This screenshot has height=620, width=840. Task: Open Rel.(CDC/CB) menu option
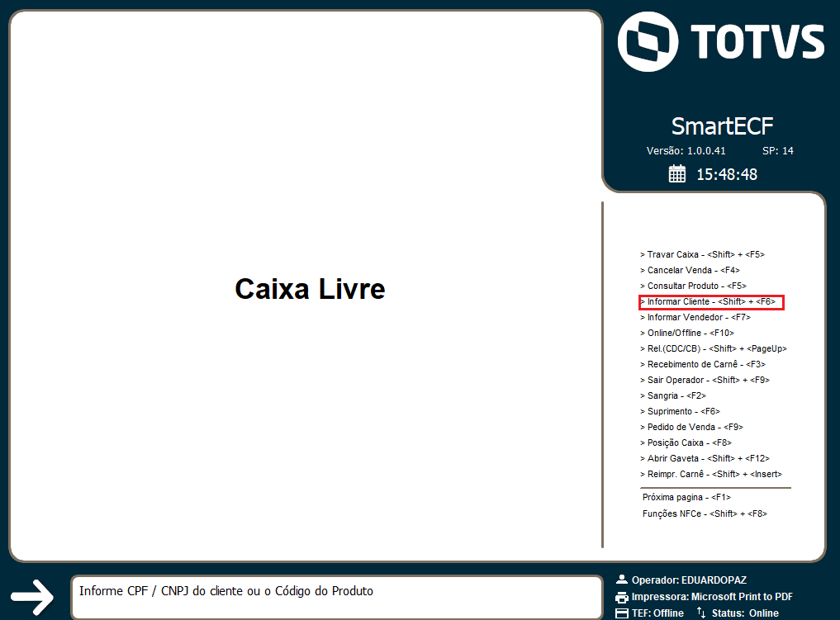714,348
